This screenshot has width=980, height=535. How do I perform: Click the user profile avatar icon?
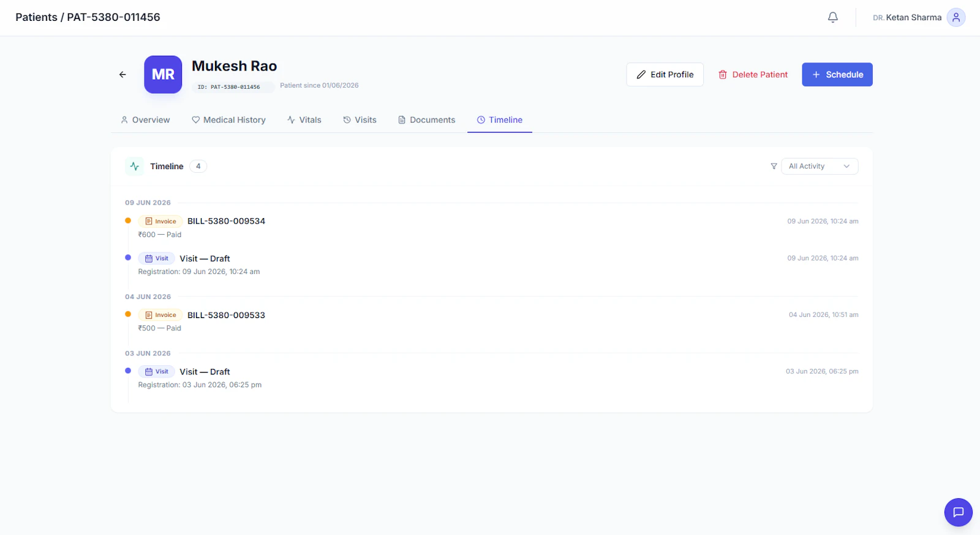tap(956, 17)
